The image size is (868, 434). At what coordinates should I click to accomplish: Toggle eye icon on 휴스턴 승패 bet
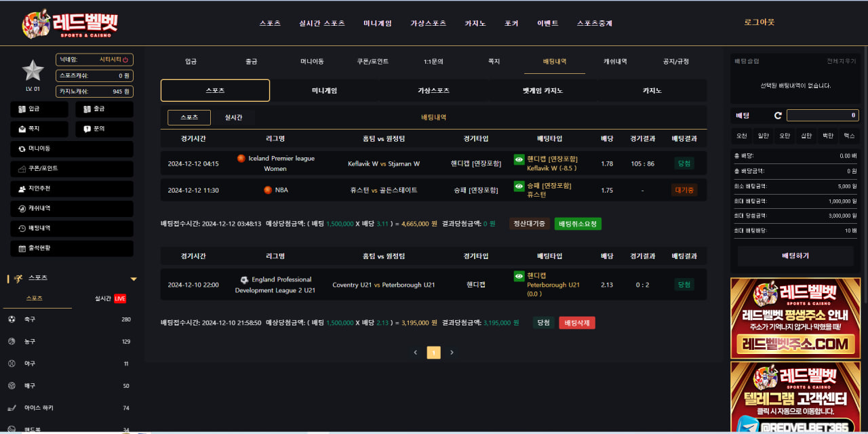click(519, 186)
